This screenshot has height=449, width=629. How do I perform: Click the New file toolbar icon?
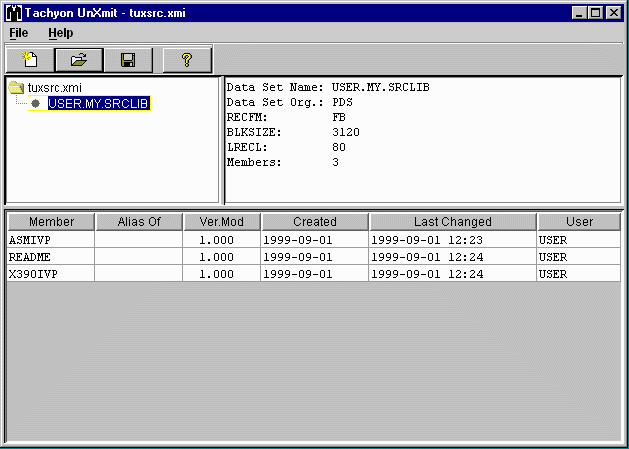pos(30,60)
